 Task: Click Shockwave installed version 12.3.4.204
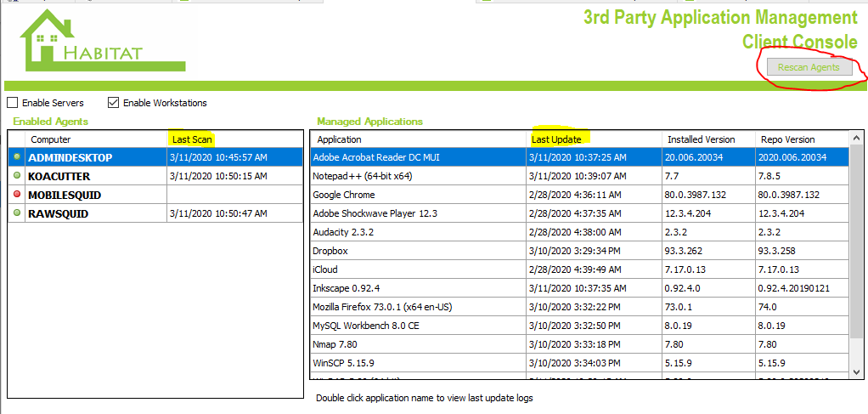(688, 213)
